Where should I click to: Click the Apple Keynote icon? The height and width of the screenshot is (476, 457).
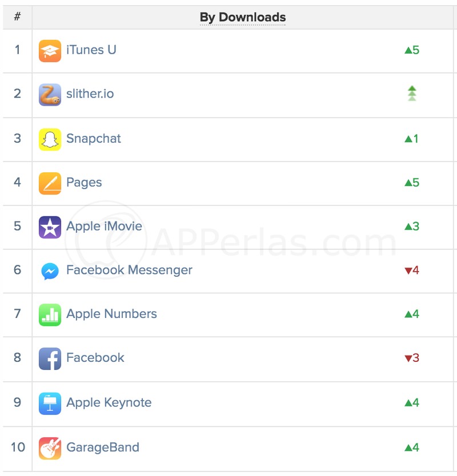[50, 404]
